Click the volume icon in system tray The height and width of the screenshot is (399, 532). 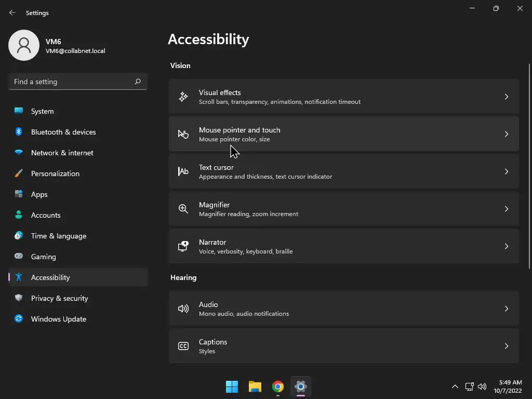point(482,387)
